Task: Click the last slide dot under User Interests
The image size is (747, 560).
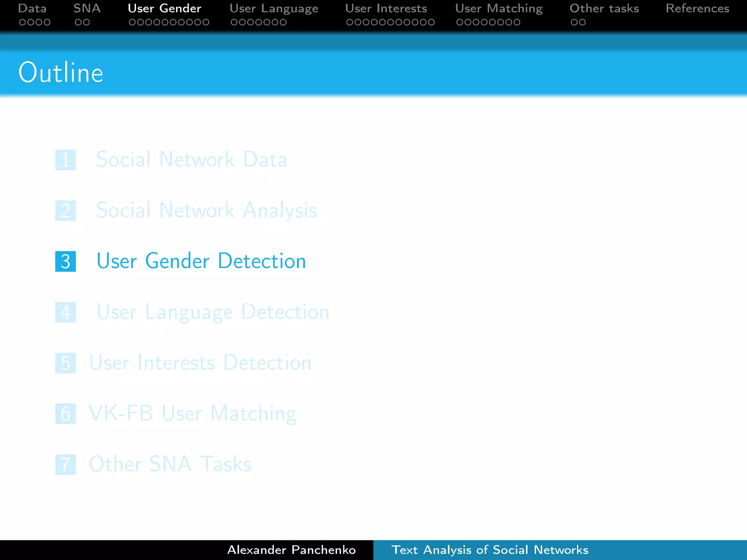Action: [x=431, y=22]
